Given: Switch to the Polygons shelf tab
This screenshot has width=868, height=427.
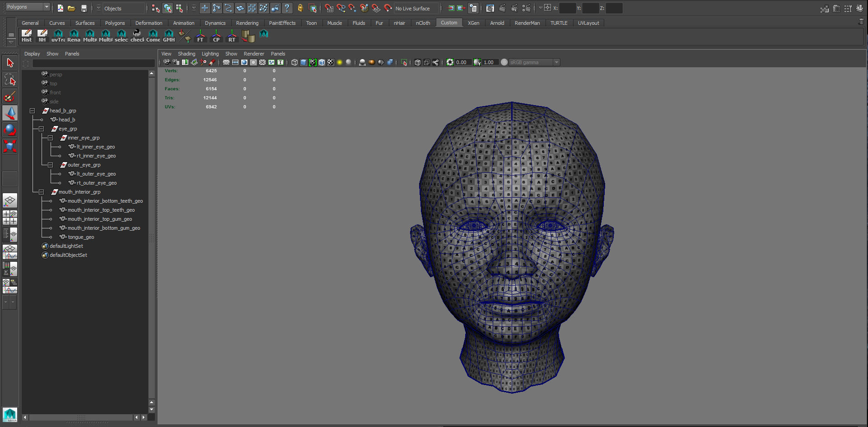Looking at the screenshot, I should pos(115,23).
